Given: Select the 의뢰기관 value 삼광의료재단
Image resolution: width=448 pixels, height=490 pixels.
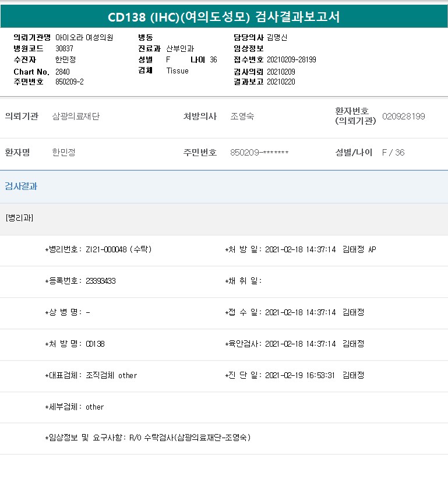Looking at the screenshot, I should pyautogui.click(x=76, y=117).
